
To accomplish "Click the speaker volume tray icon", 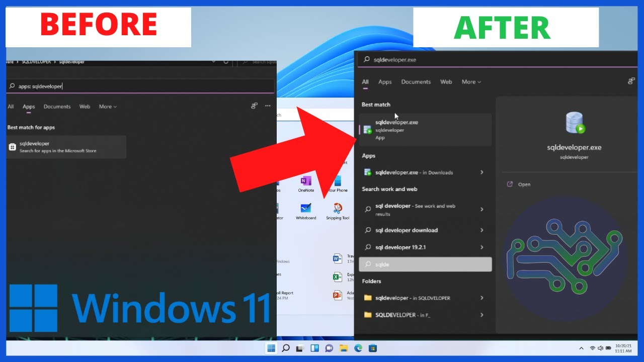I will point(600,348).
